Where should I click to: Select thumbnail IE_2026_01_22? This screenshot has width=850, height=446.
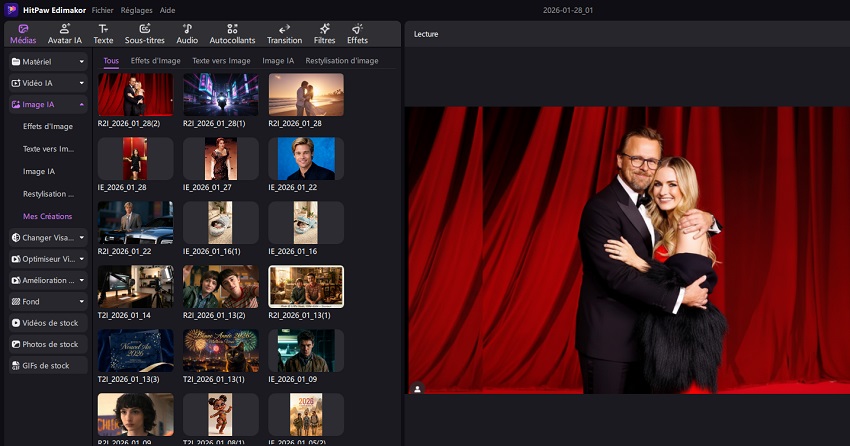[x=306, y=159]
